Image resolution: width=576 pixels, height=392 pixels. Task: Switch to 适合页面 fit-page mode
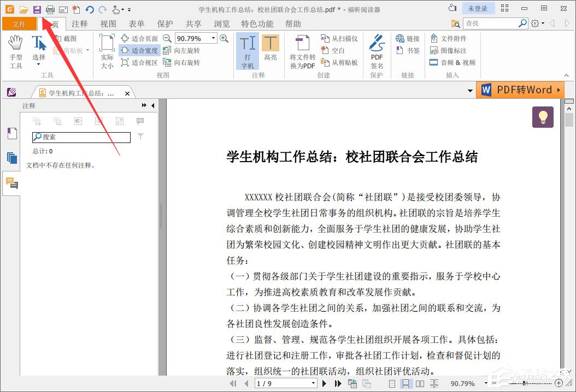(140, 38)
